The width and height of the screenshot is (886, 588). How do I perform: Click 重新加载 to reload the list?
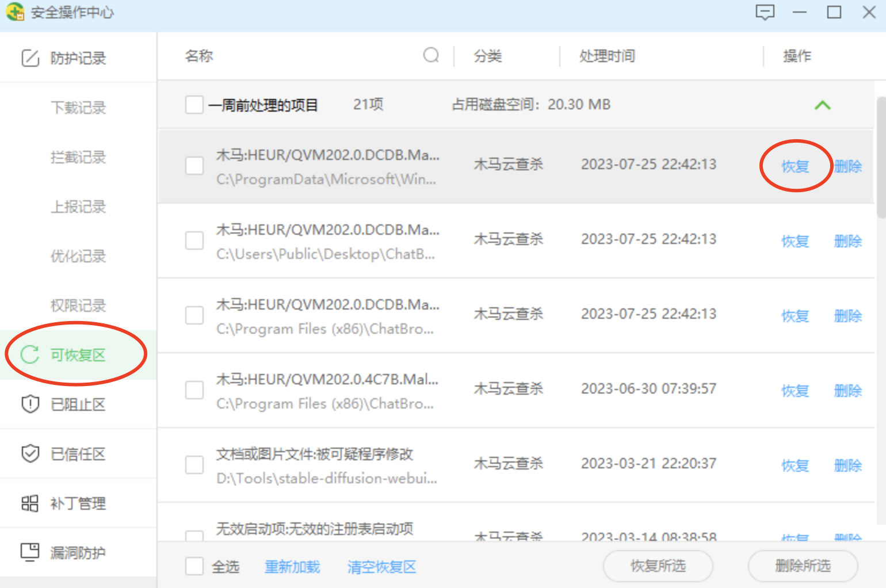click(292, 567)
